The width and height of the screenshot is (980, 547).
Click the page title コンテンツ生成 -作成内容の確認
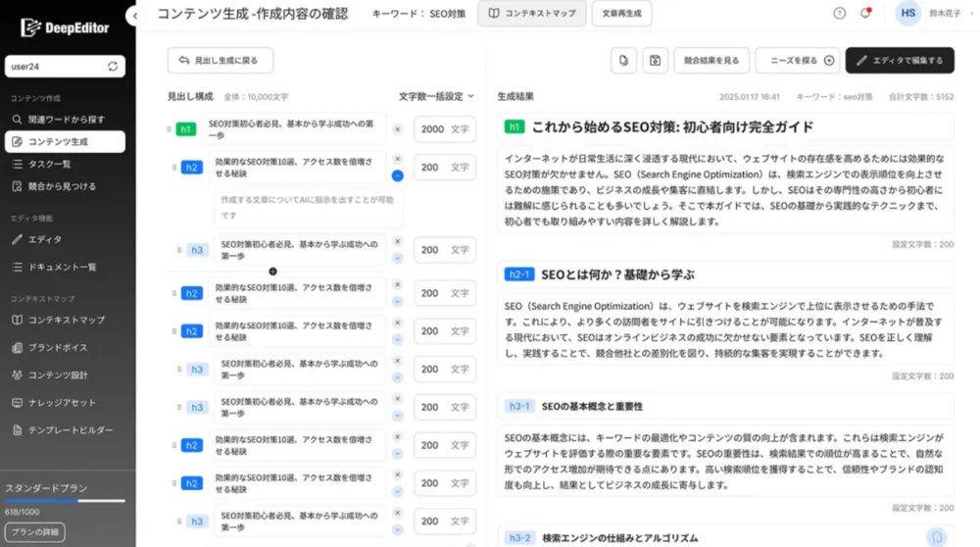click(x=253, y=14)
